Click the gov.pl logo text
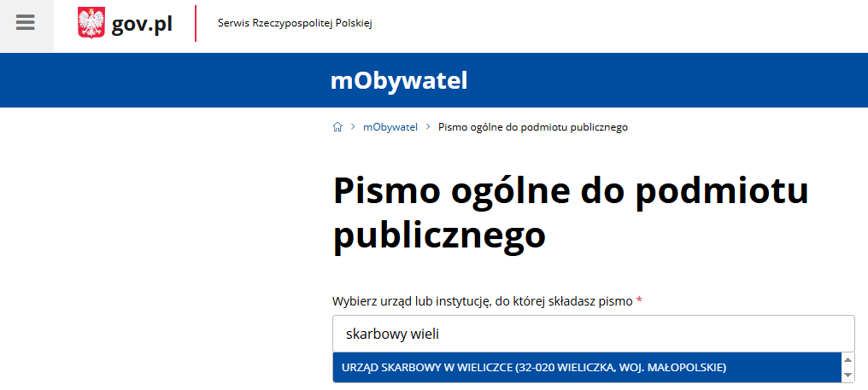The height and width of the screenshot is (390, 868). pyautogui.click(x=142, y=24)
